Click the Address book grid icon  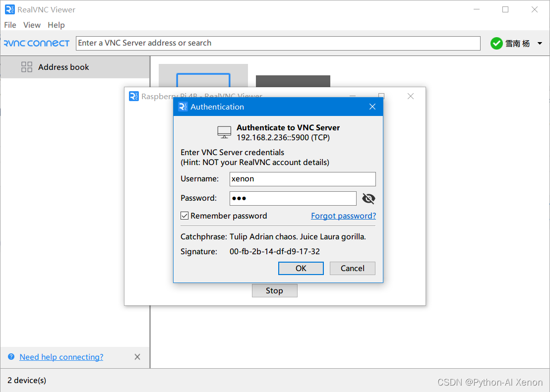tap(27, 67)
